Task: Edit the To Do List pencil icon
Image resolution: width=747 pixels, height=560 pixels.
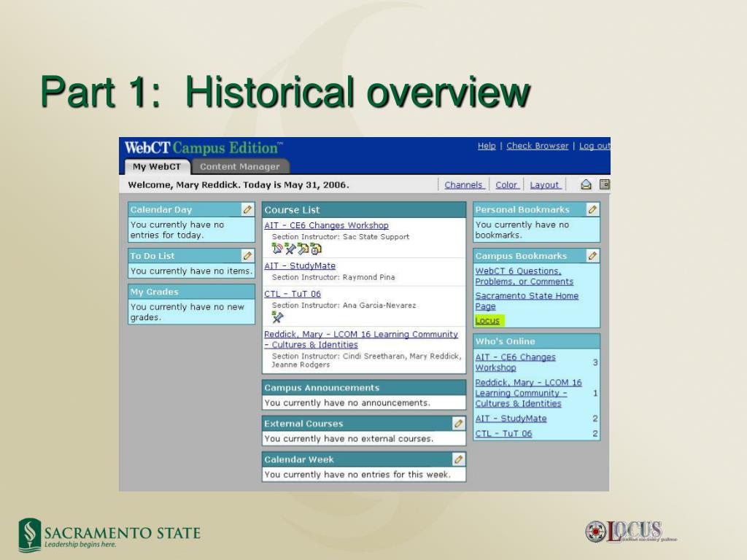Action: pyautogui.click(x=247, y=256)
